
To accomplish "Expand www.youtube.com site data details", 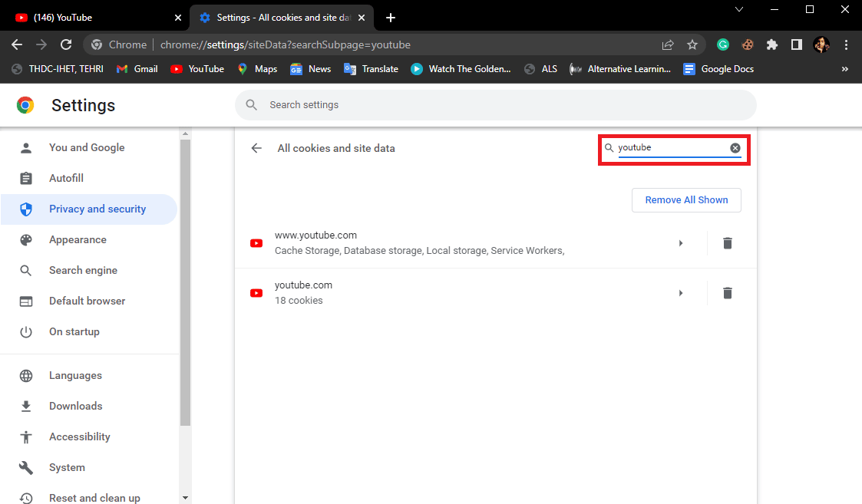I will pyautogui.click(x=681, y=243).
